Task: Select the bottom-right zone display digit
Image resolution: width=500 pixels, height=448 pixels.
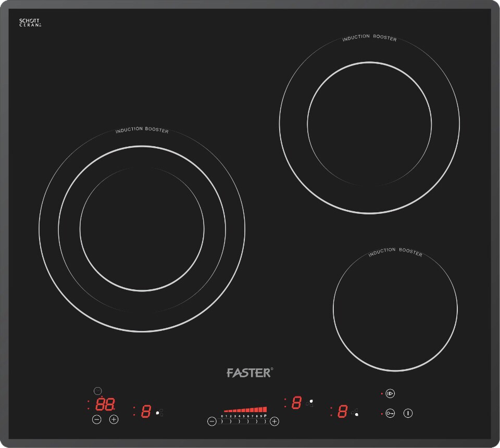Action: (342, 412)
